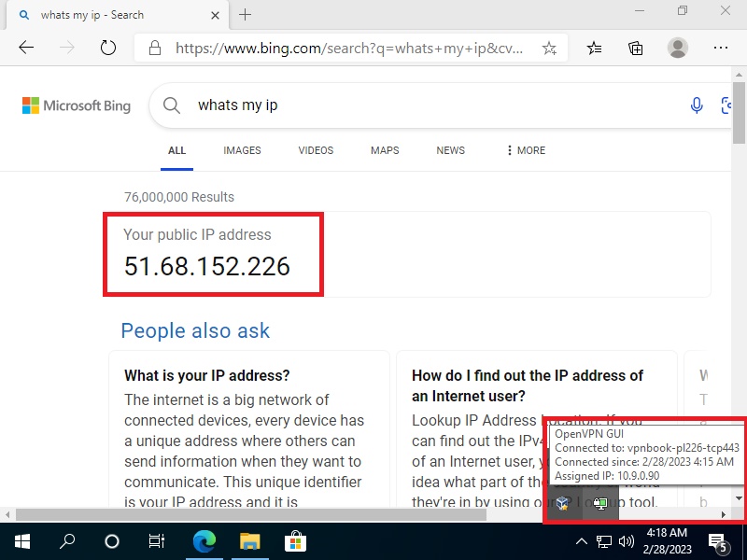
Task: Switch to the NEWS tab
Action: pos(450,150)
